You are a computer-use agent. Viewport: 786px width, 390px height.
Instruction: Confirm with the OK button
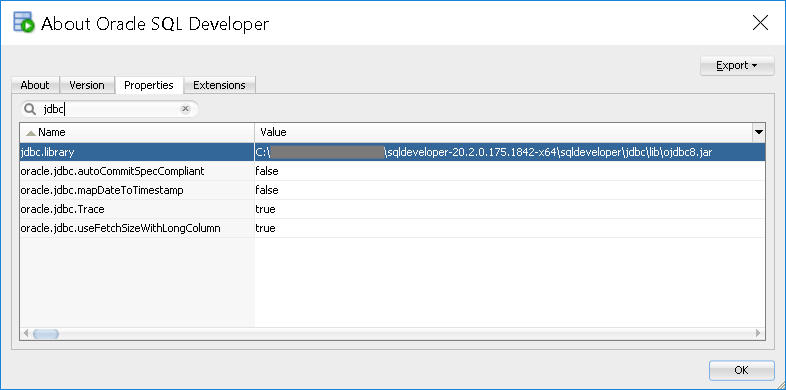741,370
